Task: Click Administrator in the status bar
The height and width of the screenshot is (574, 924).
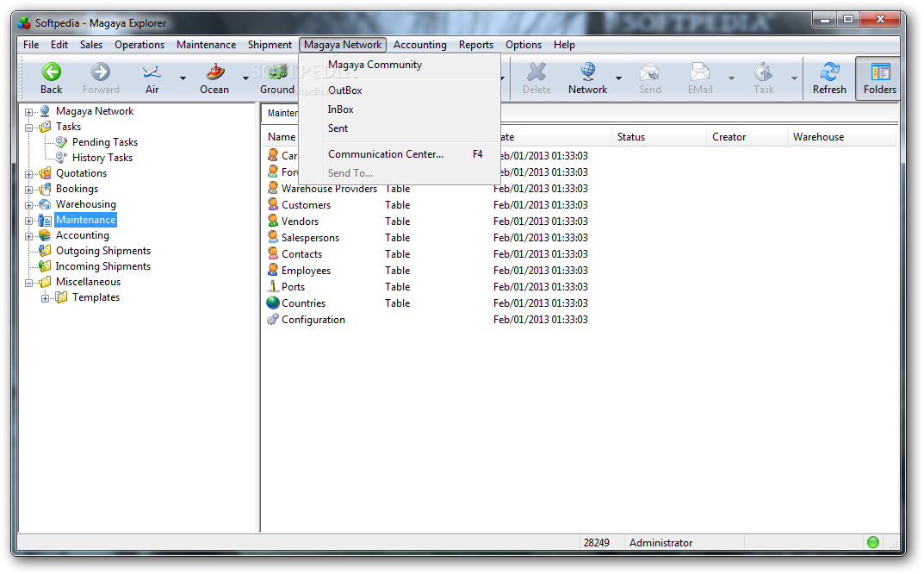Action: pos(660,543)
